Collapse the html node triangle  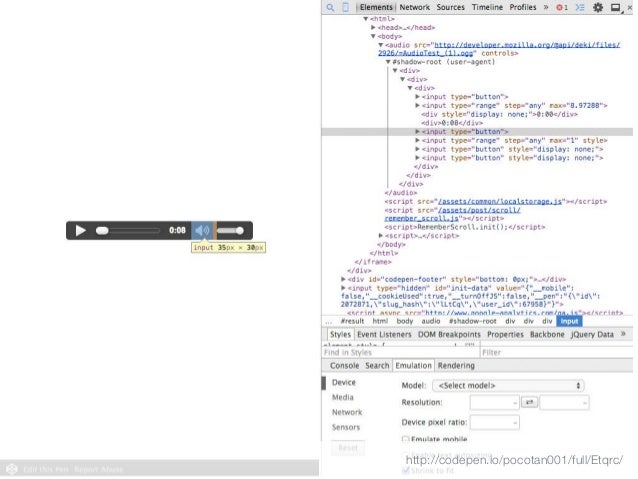[366, 19]
